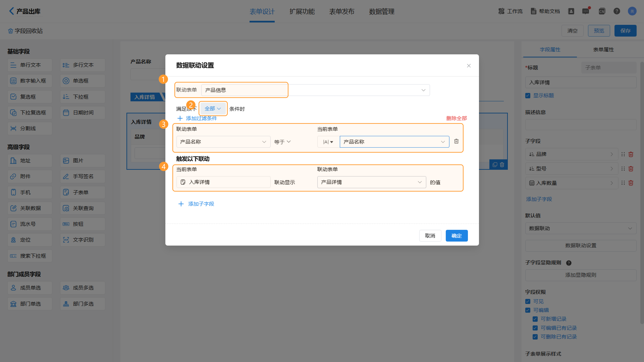This screenshot has height=362, width=644.
Task: Click the contacts icon in top bar
Action: [571, 11]
